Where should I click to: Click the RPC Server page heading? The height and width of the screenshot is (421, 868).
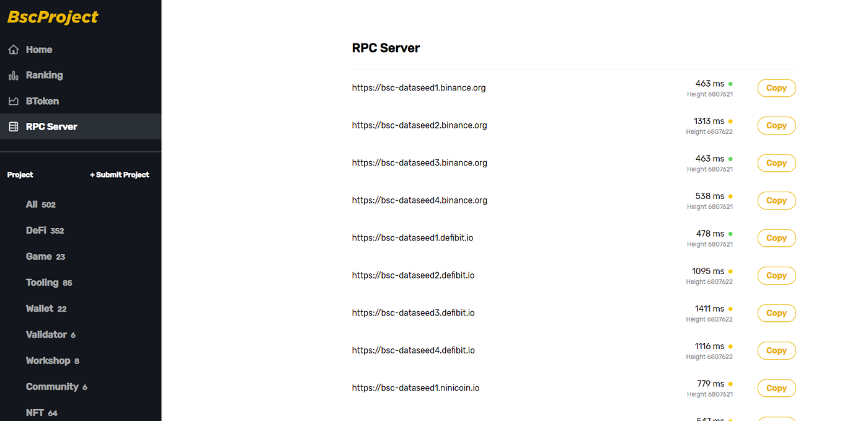click(386, 48)
